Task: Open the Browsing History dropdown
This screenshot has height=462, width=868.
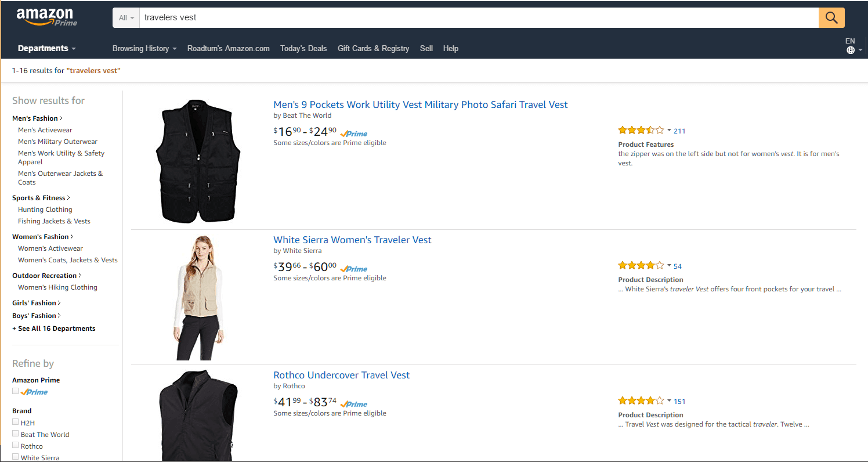Action: tap(144, 49)
